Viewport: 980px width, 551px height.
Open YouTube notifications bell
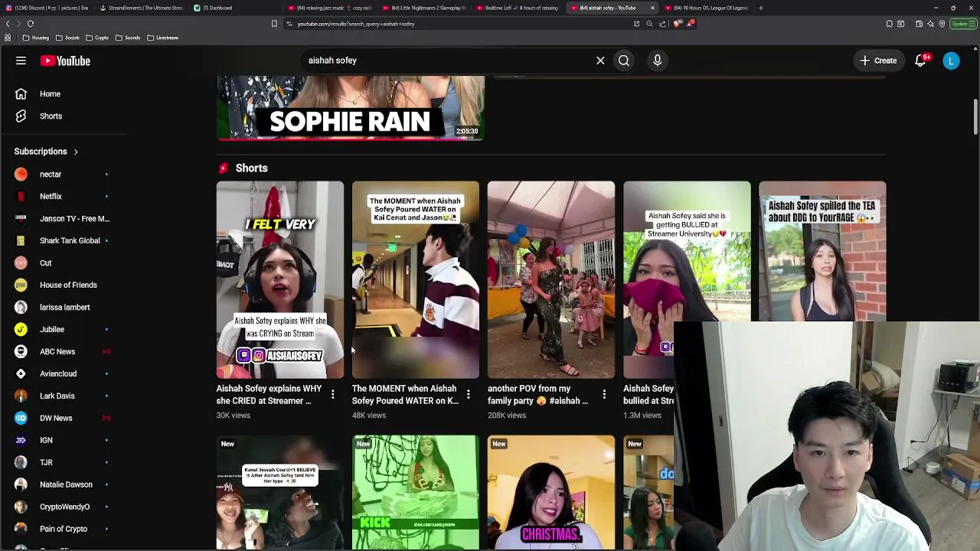(x=921, y=60)
